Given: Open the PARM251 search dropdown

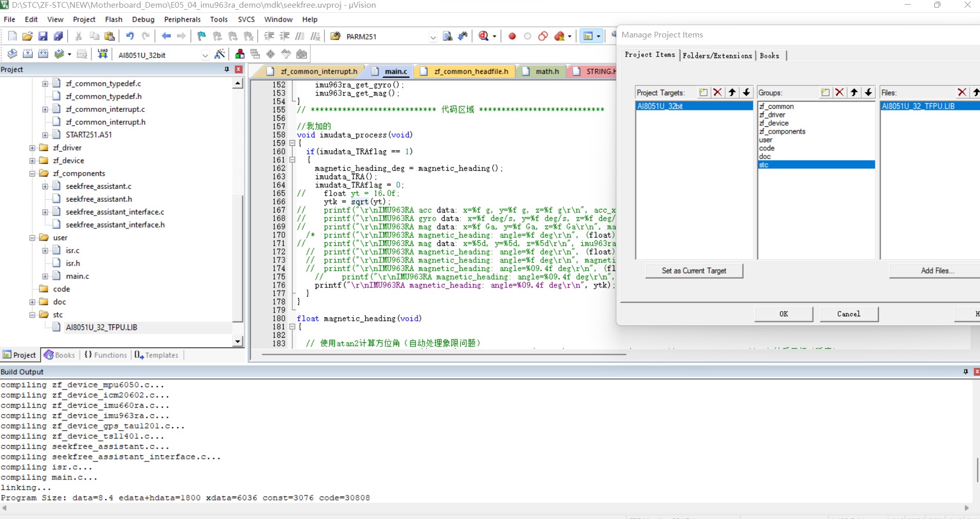Looking at the screenshot, I should [433, 37].
